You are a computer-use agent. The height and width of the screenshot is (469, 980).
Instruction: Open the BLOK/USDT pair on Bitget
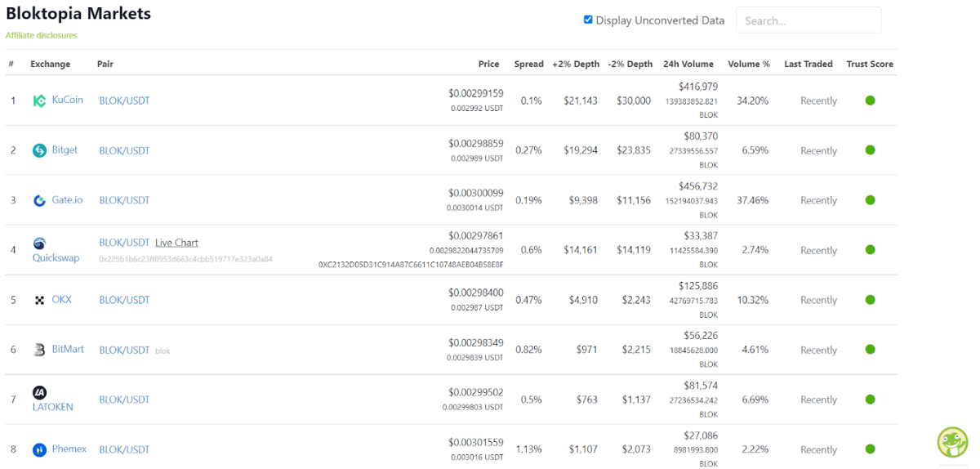click(124, 150)
